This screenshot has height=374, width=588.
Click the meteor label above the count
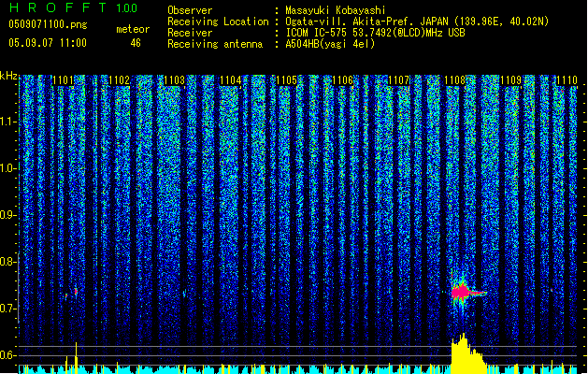[133, 29]
